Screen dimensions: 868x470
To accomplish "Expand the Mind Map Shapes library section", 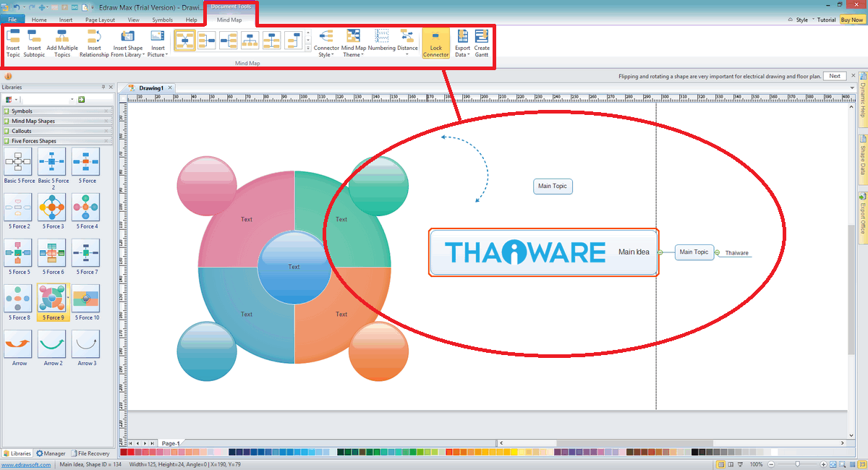I will [58, 121].
